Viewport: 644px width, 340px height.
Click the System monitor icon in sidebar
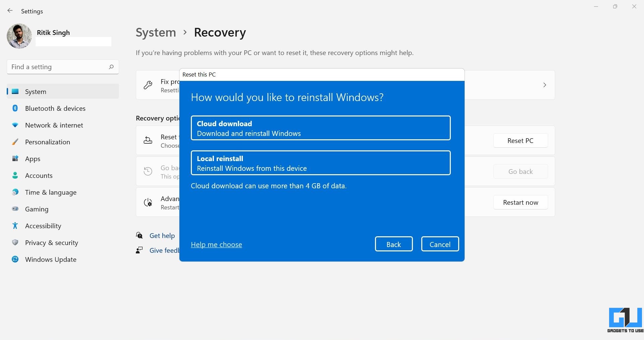[15, 91]
